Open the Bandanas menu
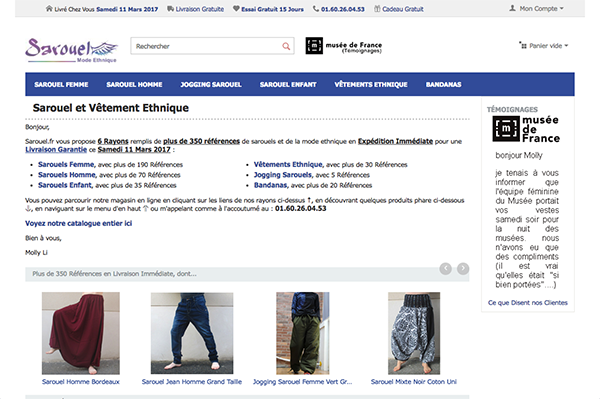600x399 pixels. pyautogui.click(x=443, y=85)
